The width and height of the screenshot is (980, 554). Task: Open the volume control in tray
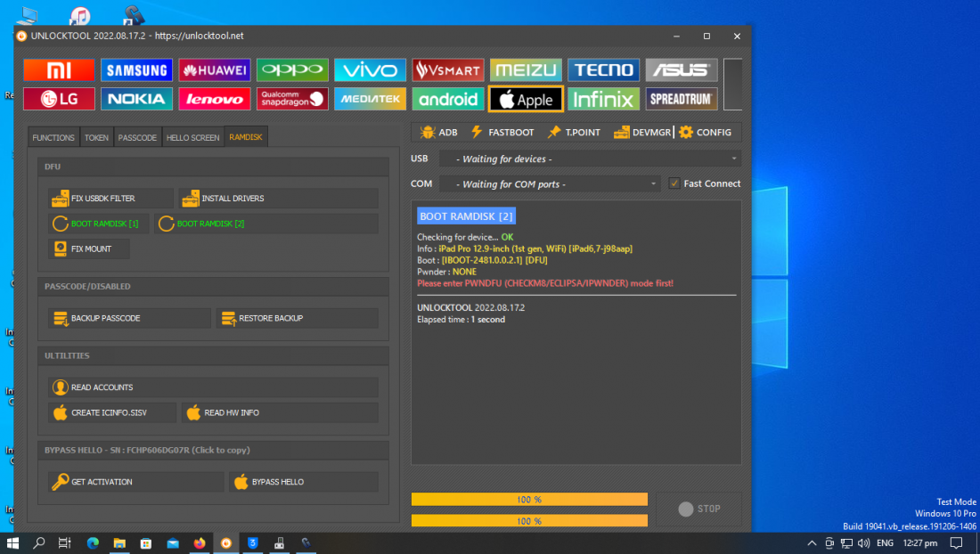pyautogui.click(x=863, y=543)
